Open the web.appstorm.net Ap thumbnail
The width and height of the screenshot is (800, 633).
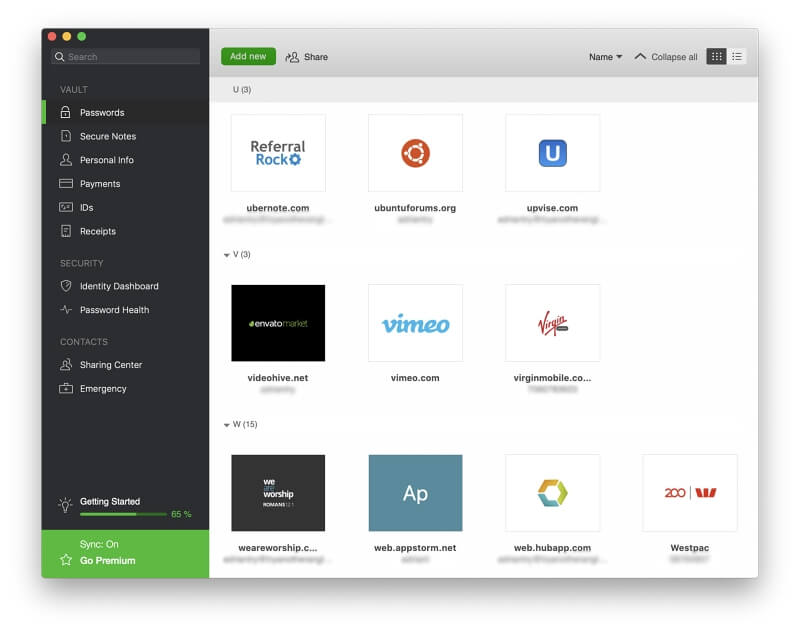[415, 493]
